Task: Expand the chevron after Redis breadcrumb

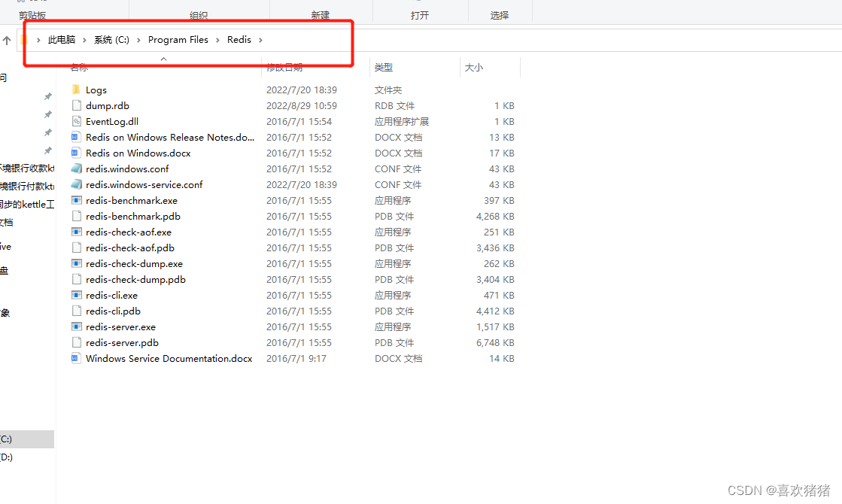Action: coord(260,41)
